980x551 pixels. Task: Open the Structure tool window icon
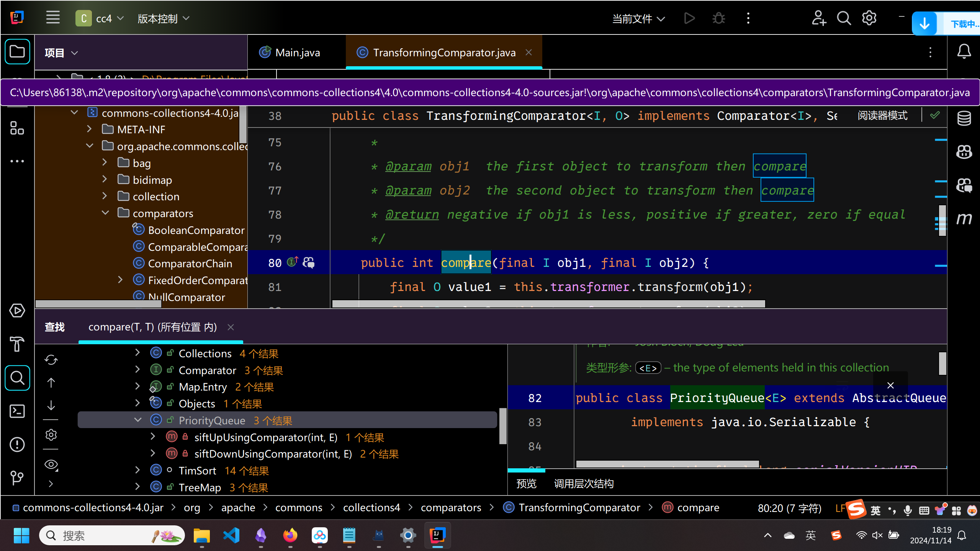tap(17, 128)
